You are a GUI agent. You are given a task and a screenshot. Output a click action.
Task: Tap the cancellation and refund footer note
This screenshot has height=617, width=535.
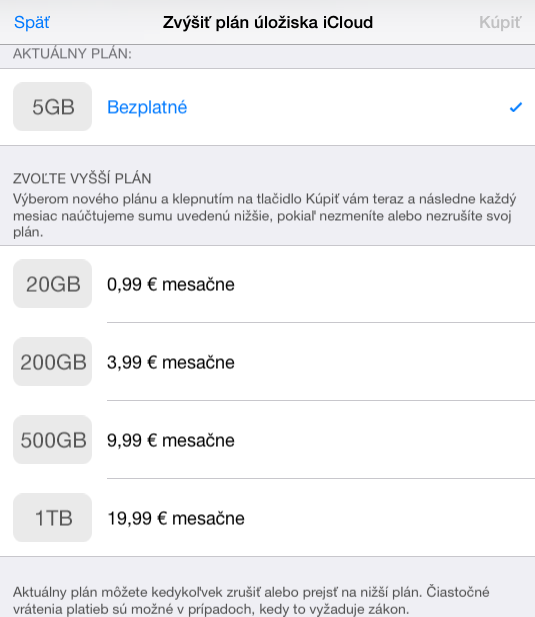pyautogui.click(x=251, y=600)
